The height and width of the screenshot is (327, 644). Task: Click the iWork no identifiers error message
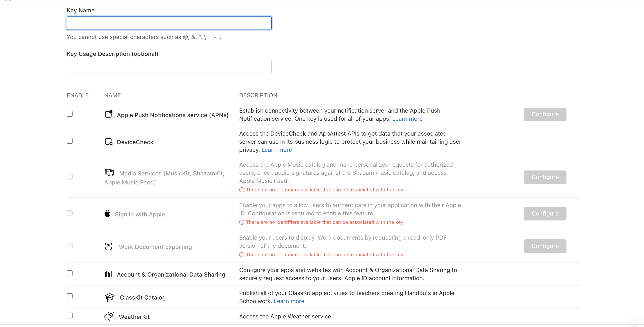tap(324, 255)
